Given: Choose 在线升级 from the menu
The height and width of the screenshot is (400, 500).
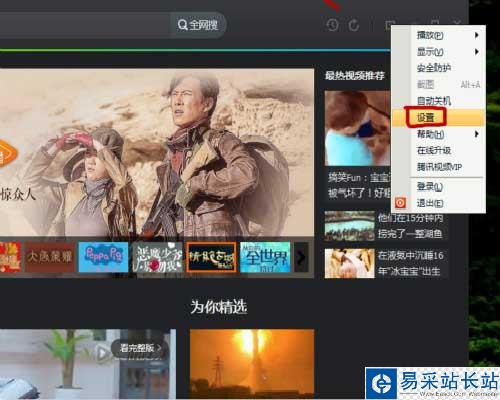Looking at the screenshot, I should click(438, 150).
